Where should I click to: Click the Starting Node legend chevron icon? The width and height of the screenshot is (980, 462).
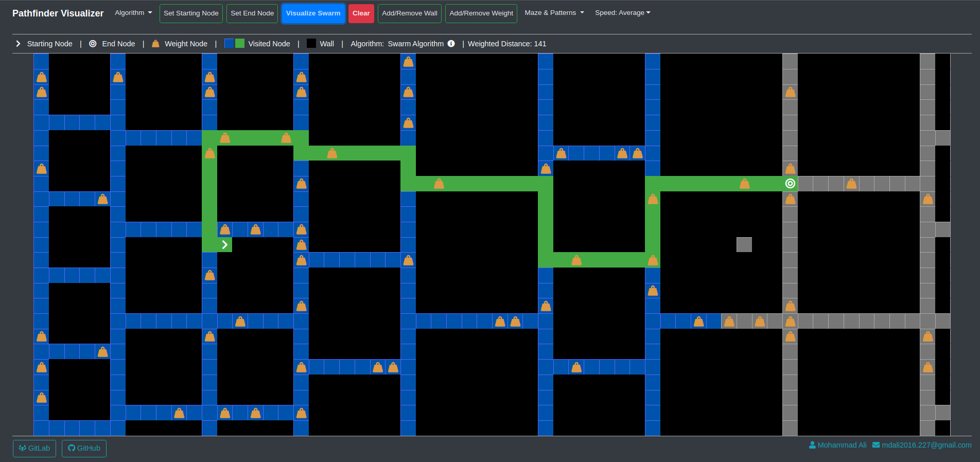[18, 44]
